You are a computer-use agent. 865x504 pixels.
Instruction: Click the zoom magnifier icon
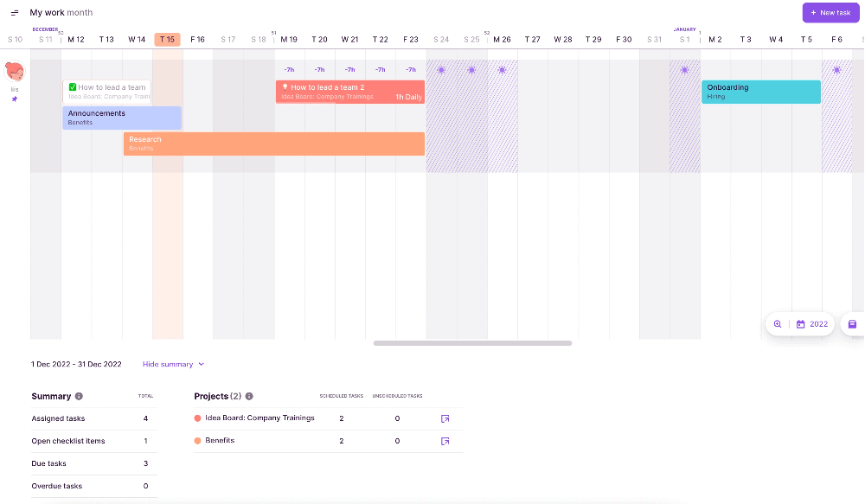pyautogui.click(x=778, y=324)
